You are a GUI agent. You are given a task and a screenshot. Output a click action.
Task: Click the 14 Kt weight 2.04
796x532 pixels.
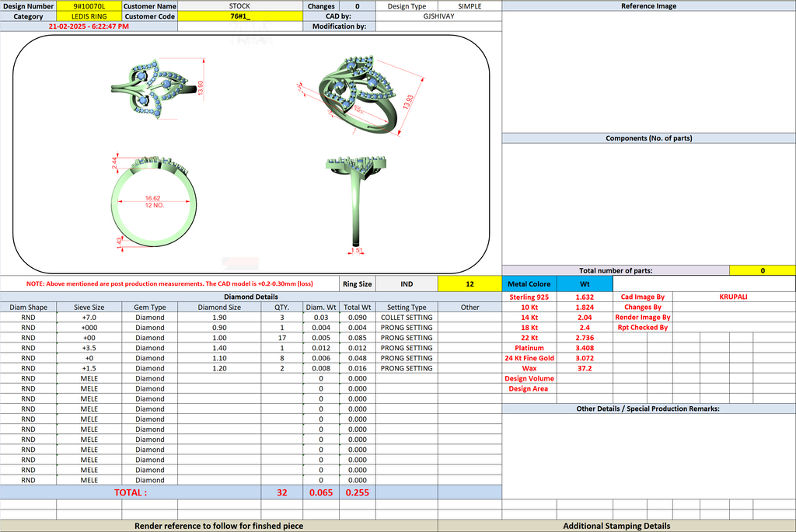(585, 318)
